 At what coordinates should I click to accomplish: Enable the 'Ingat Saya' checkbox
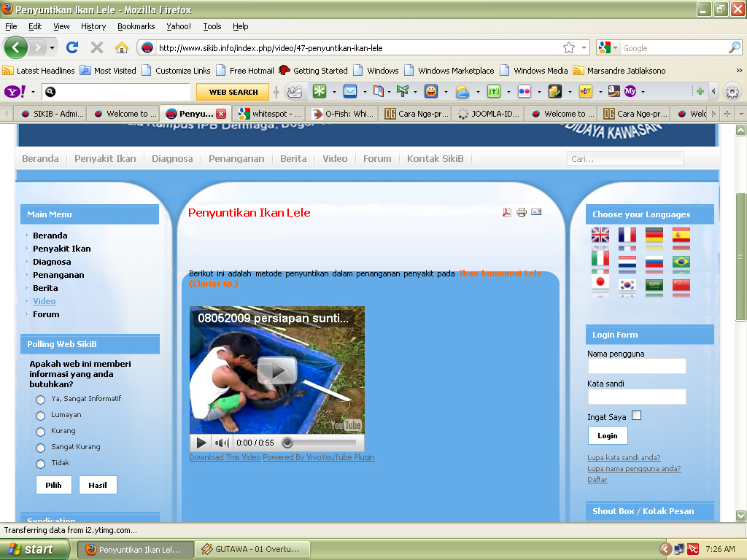tap(636, 414)
